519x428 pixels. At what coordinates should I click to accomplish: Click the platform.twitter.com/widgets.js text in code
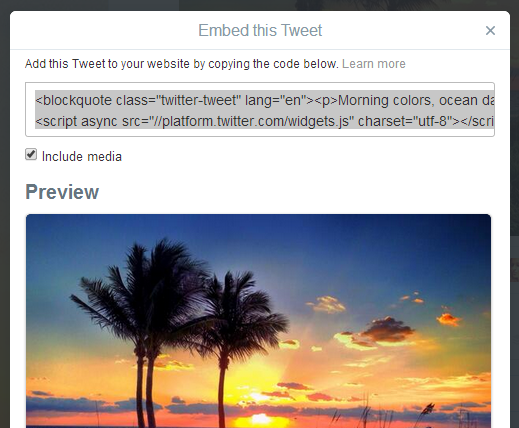[x=255, y=121]
